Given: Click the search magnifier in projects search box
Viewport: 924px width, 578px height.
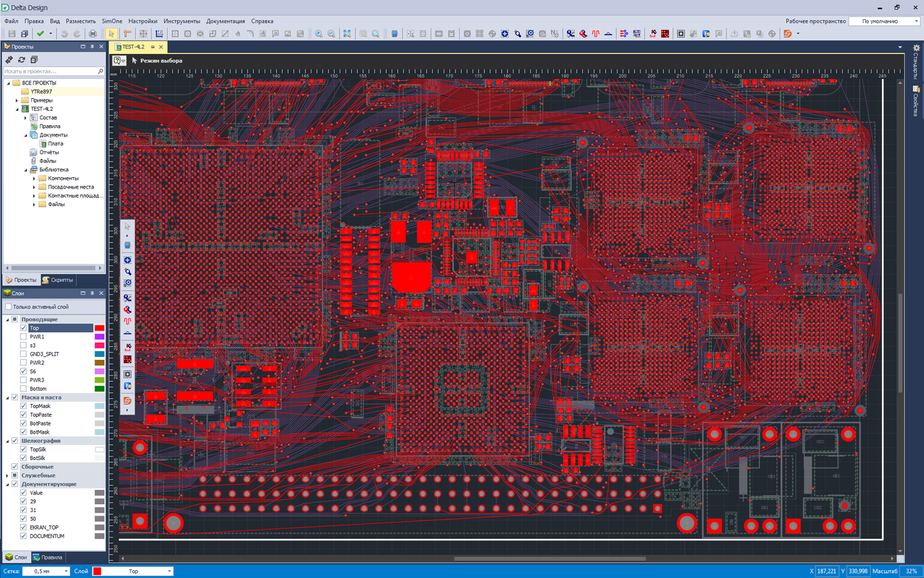Looking at the screenshot, I should [100, 71].
